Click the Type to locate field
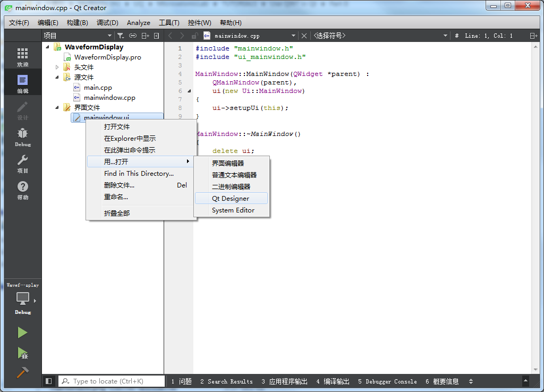Screen dimensions: 544x392 pos(112,381)
